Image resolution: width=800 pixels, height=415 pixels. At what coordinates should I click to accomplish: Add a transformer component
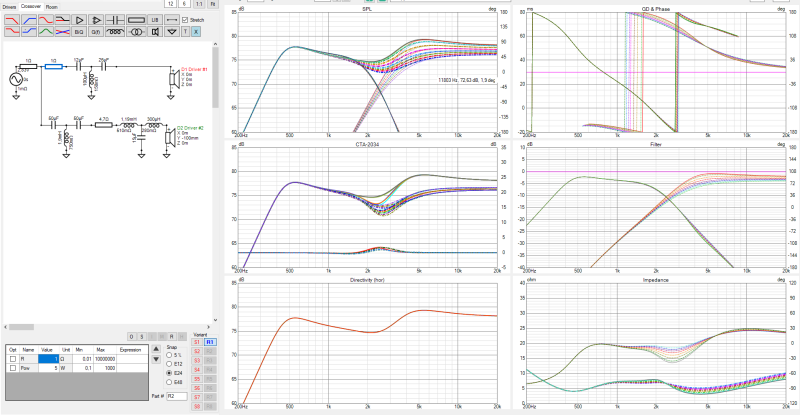click(x=136, y=32)
